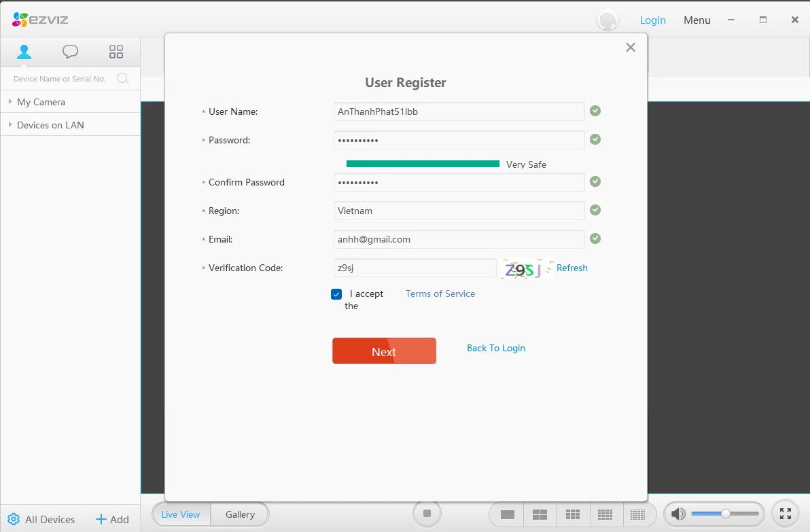Click the device search magnifier icon
This screenshot has height=532, width=810.
click(x=123, y=79)
